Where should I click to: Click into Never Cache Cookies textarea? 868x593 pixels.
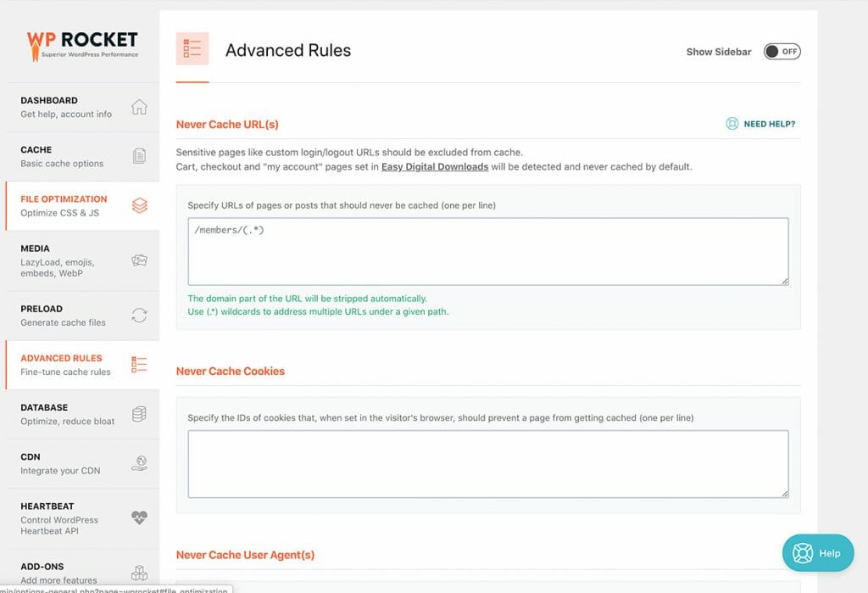[487, 464]
